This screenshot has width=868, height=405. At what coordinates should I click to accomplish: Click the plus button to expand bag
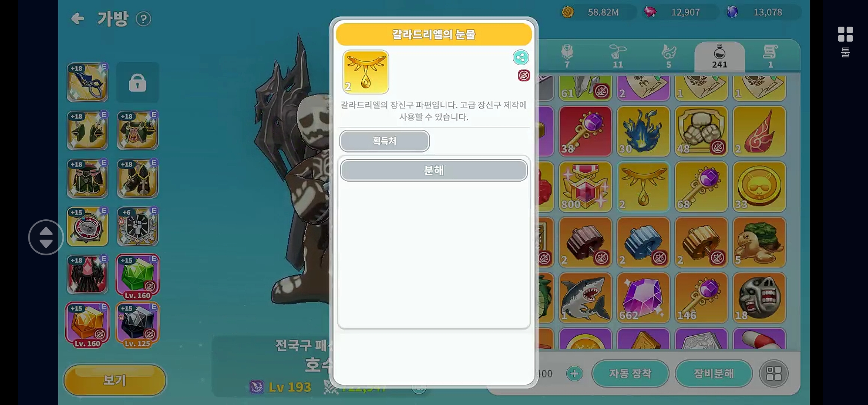575,373
